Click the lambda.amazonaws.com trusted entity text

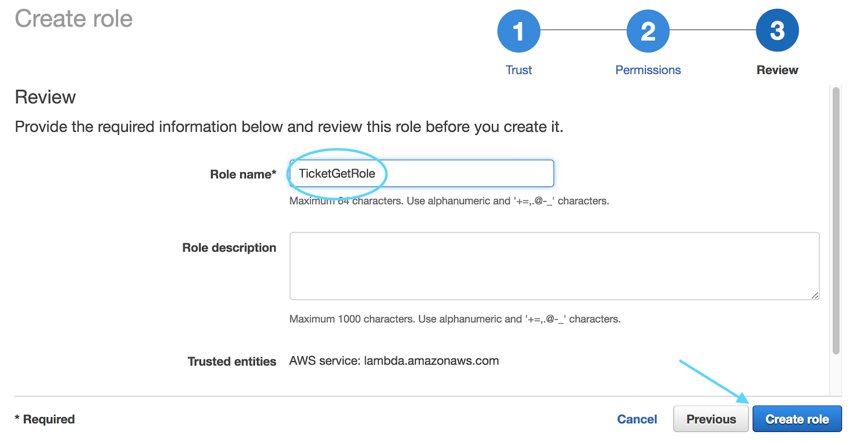point(431,361)
